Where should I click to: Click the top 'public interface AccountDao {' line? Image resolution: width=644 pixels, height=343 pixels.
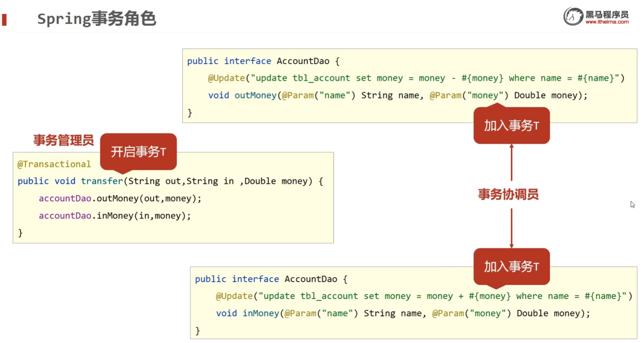pyautogui.click(x=263, y=61)
